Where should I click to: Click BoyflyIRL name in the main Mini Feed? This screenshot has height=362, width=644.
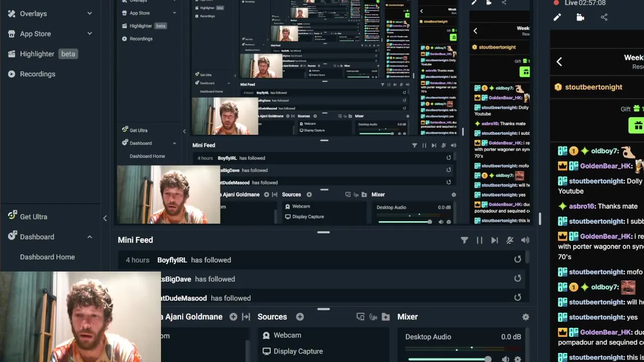tap(172, 260)
